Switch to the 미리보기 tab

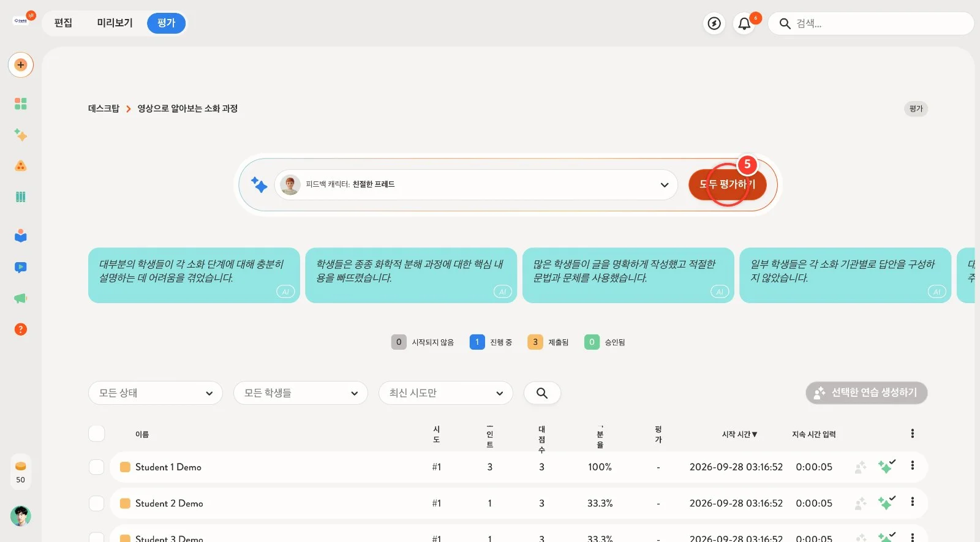pos(115,23)
